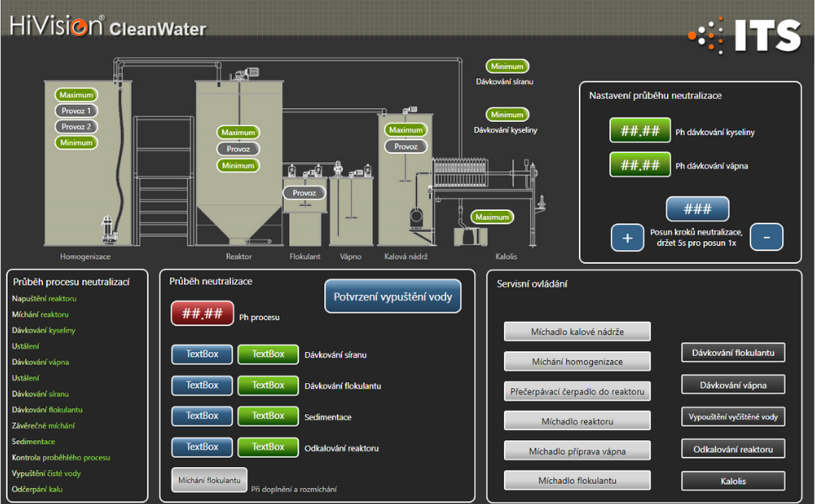Click green TextBox for Sedimentace

point(268,416)
